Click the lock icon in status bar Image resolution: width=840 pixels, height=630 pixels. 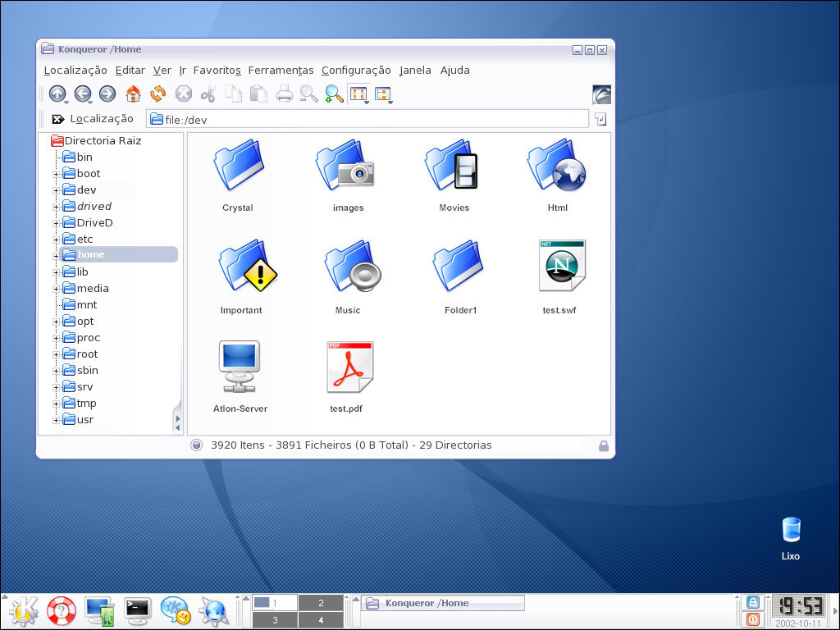coord(603,445)
